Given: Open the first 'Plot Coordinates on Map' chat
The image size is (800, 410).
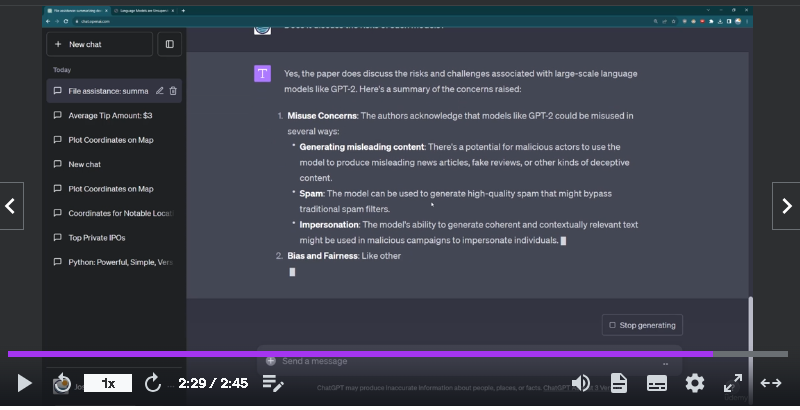Looking at the screenshot, I should click(x=111, y=140).
